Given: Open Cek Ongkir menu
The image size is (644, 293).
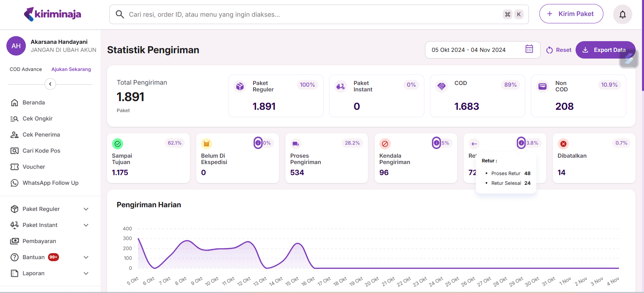Looking at the screenshot, I should 37,119.
